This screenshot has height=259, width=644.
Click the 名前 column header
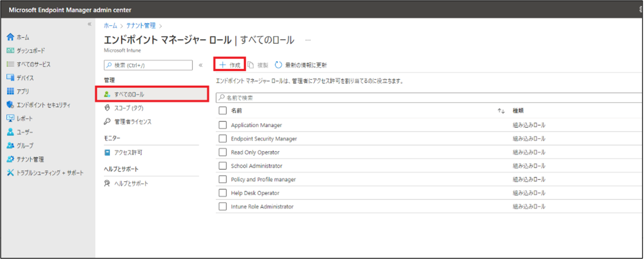tap(236, 111)
